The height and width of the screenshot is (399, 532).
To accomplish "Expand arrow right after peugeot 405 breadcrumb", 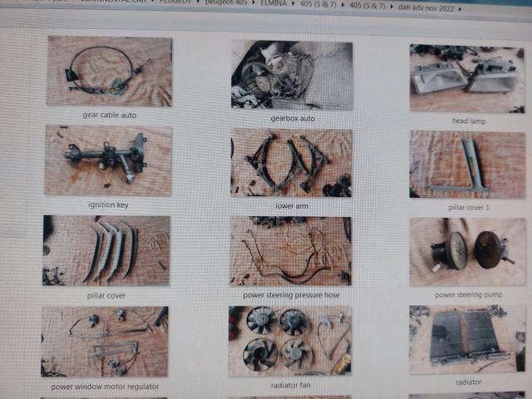I will (x=254, y=3).
